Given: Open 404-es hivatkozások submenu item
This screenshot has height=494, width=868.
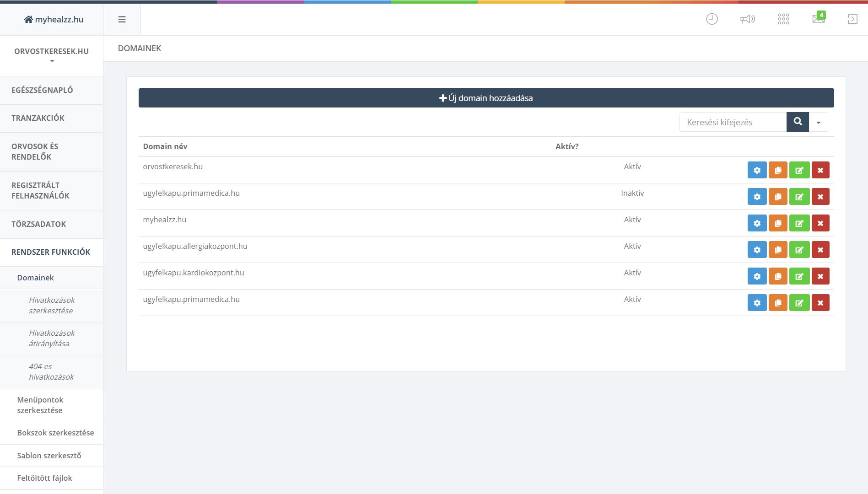Looking at the screenshot, I should (51, 371).
